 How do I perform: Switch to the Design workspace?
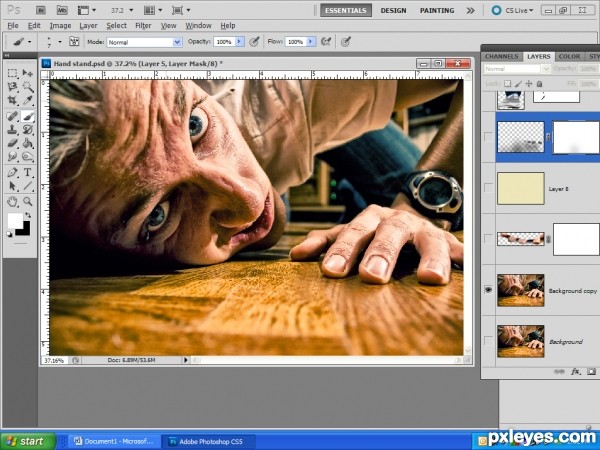tap(393, 10)
